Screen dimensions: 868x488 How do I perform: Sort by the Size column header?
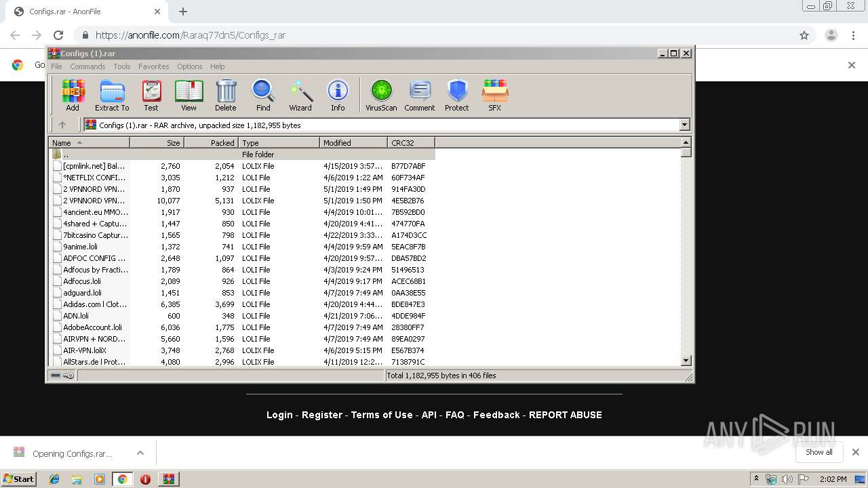point(157,142)
